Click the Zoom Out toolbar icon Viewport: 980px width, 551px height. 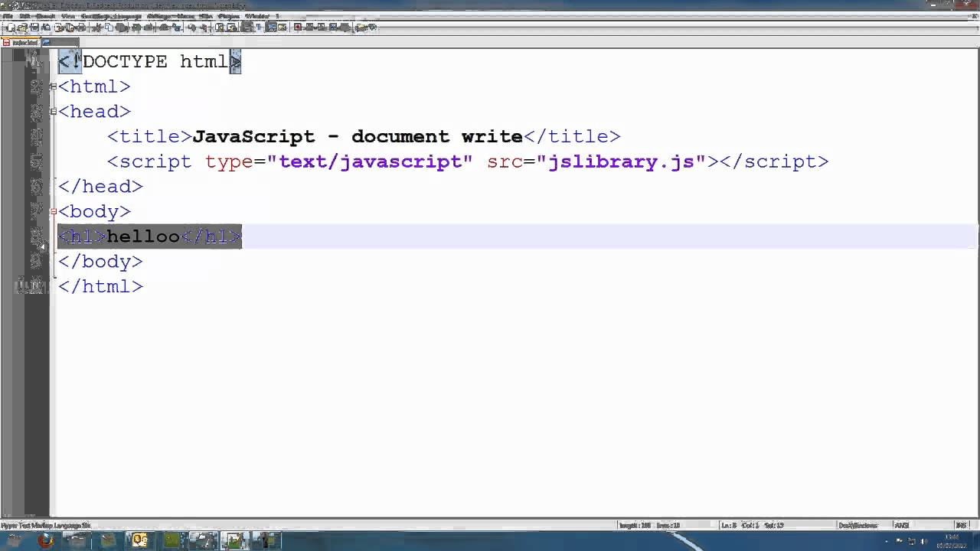204,28
